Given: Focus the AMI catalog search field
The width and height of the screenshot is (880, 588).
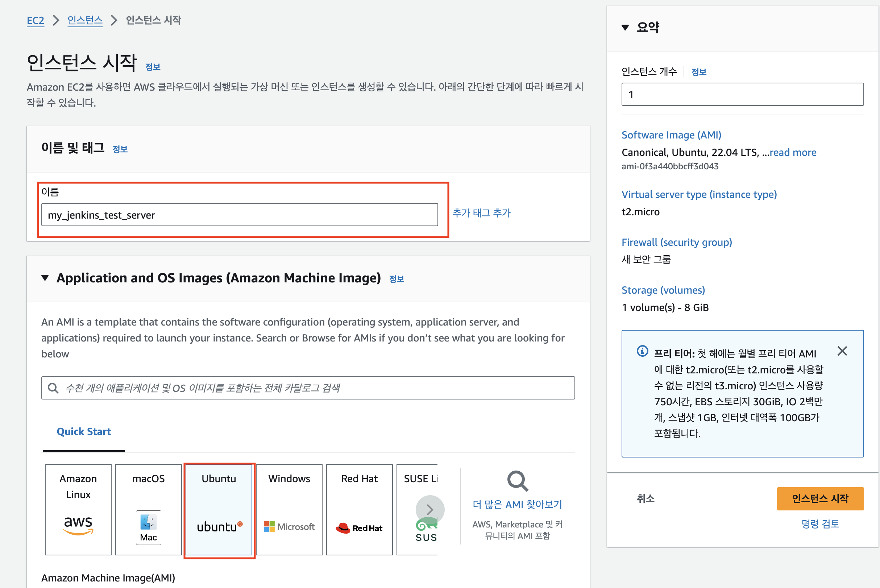Looking at the screenshot, I should (307, 388).
